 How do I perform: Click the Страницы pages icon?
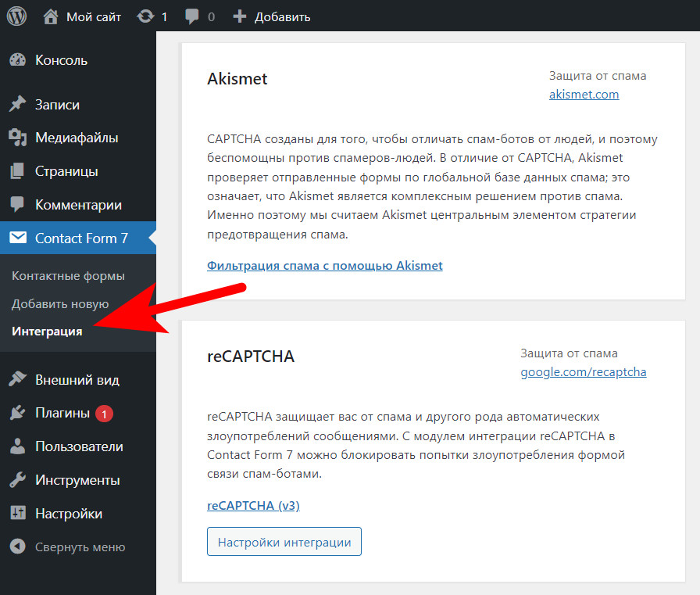18,171
